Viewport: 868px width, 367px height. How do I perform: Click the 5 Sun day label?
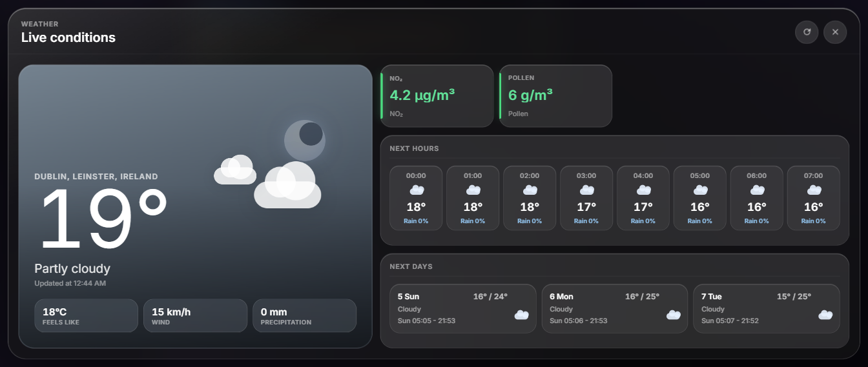click(x=408, y=297)
